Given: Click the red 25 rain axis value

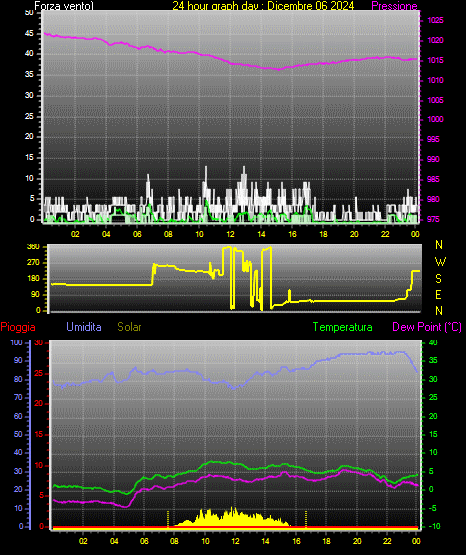Looking at the screenshot, I should [39, 373].
